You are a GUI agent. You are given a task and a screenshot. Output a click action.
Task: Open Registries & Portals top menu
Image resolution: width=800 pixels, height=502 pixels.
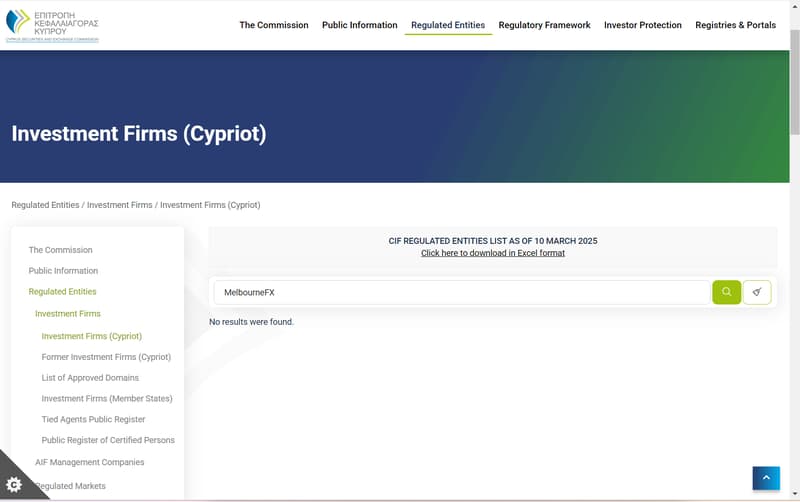click(x=735, y=25)
